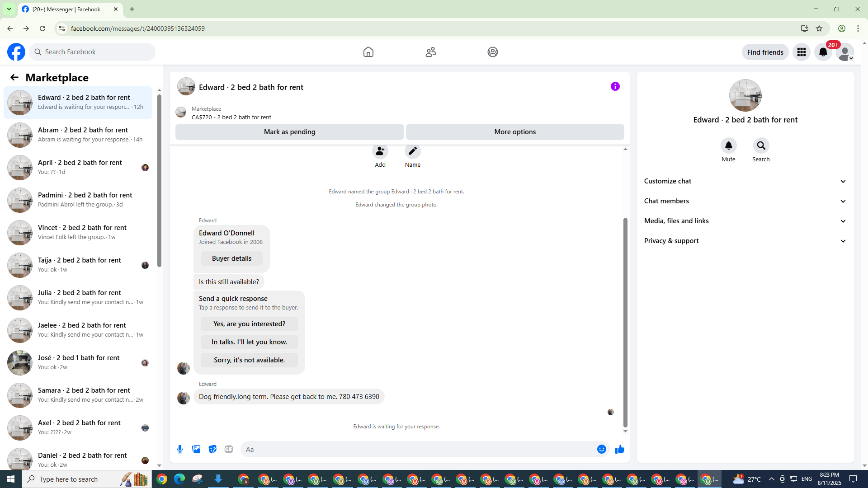Mute this conversation with the bell icon
Viewport: 868px width, 488px height.
tap(728, 145)
